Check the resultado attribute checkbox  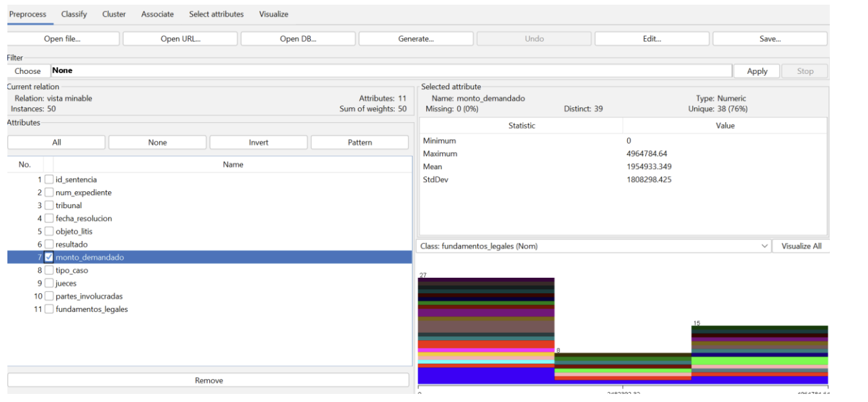point(49,244)
